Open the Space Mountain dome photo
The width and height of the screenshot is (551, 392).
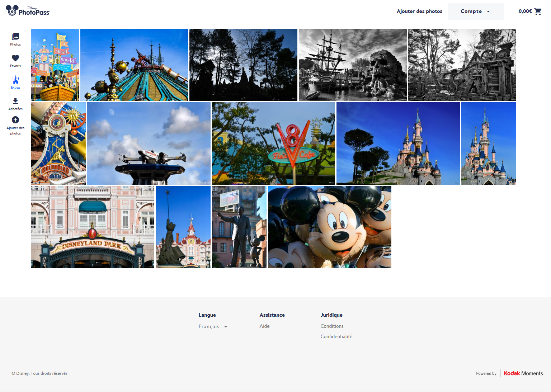[134, 65]
